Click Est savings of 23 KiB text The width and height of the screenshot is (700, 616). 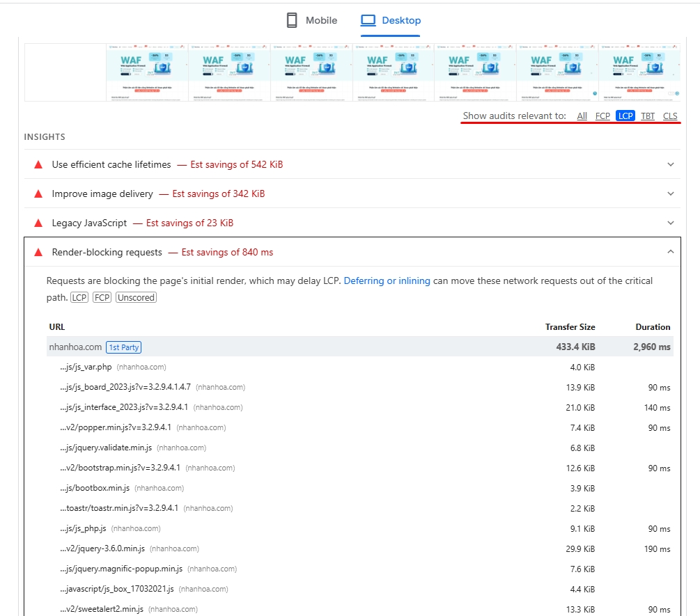pyautogui.click(x=189, y=223)
